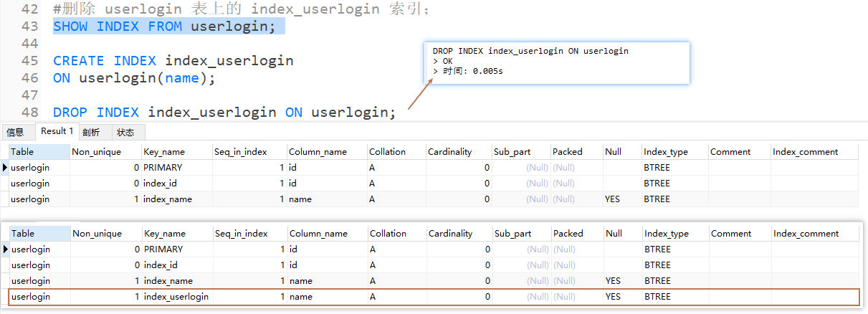Open the 状态 tab

click(125, 132)
